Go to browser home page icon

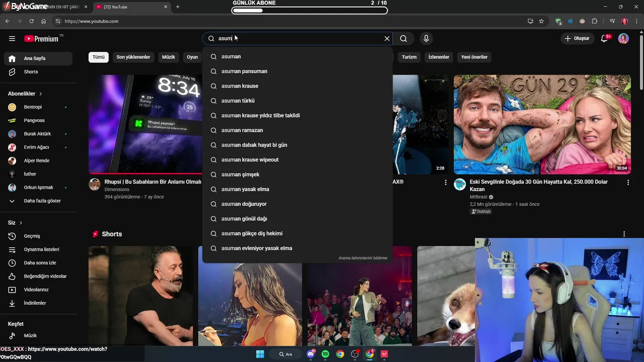pyautogui.click(x=43, y=21)
